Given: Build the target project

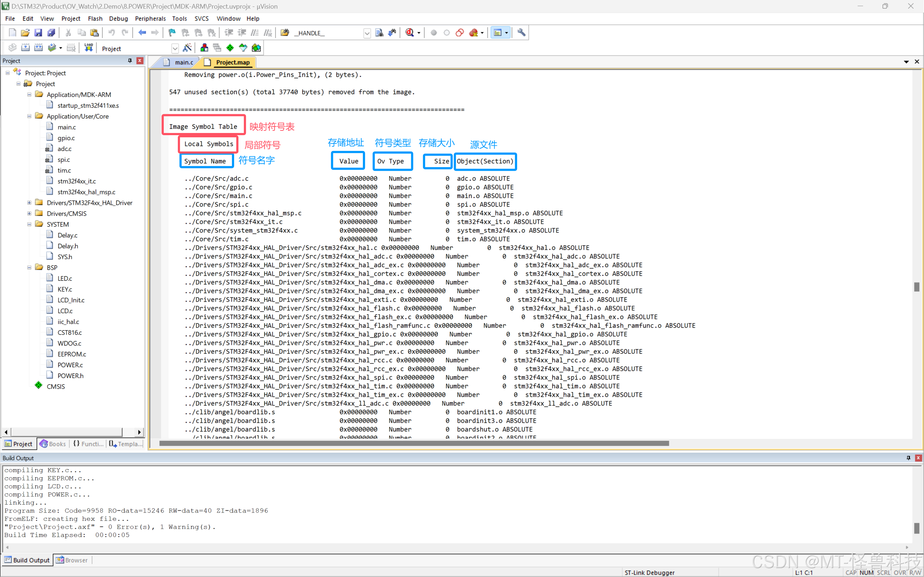Looking at the screenshot, I should click(26, 48).
